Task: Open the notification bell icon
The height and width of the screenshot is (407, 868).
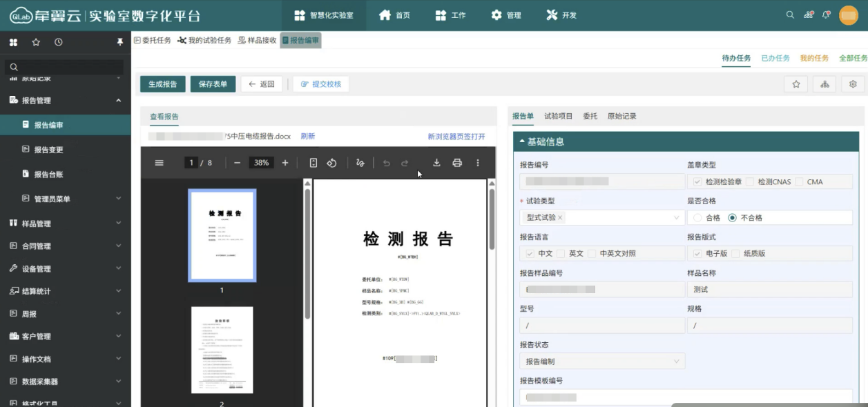Action: [826, 14]
